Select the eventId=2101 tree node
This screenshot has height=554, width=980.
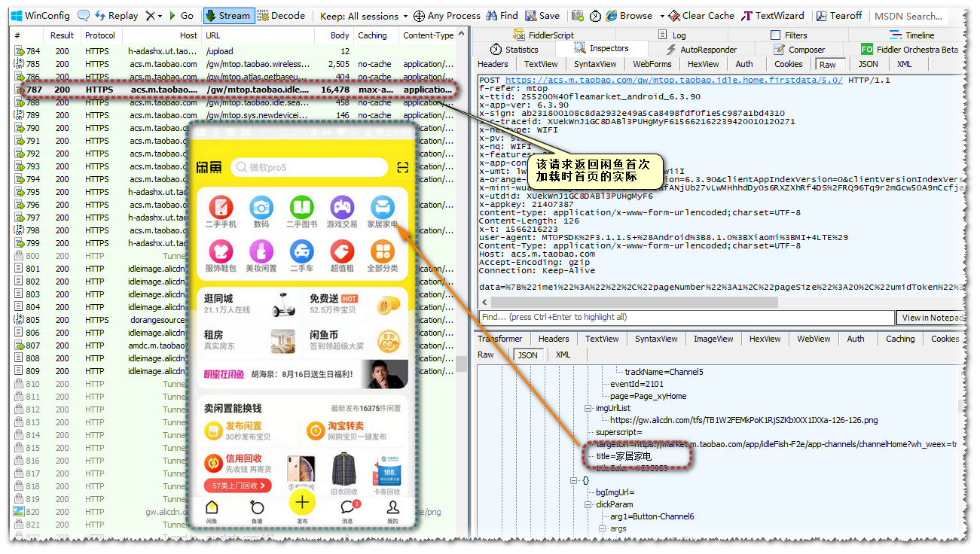tap(637, 384)
